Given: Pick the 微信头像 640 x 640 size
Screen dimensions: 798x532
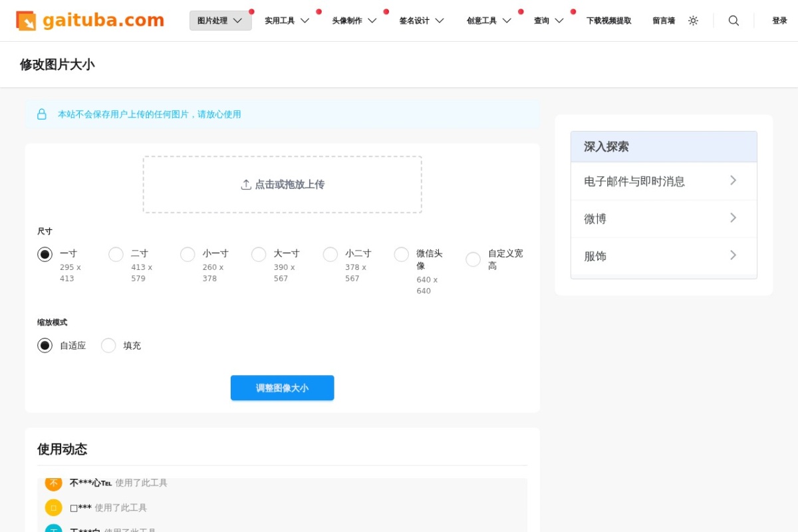Looking at the screenshot, I should pos(402,254).
